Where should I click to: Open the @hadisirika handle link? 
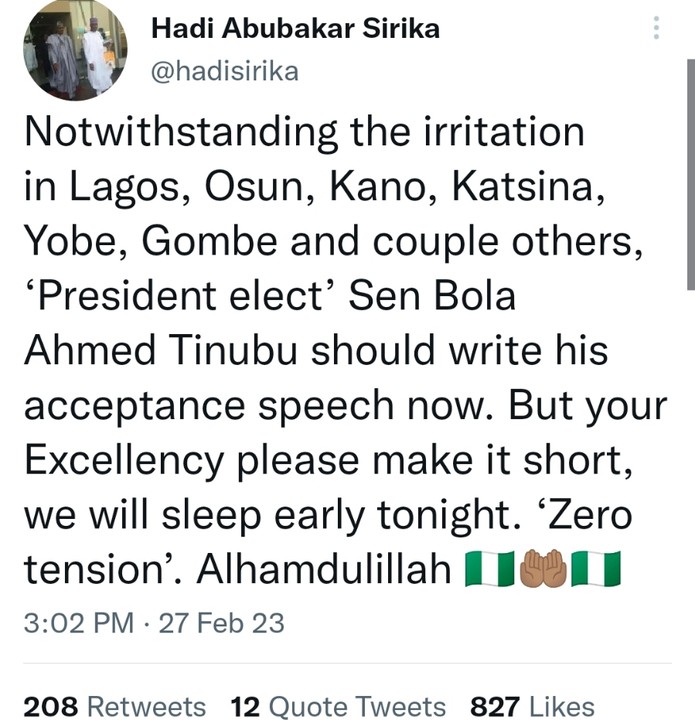pyautogui.click(x=223, y=71)
